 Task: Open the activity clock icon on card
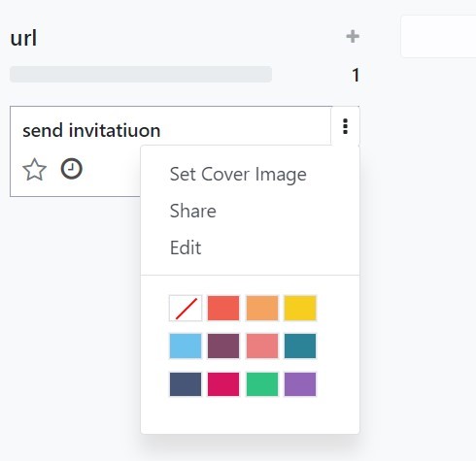tap(72, 169)
